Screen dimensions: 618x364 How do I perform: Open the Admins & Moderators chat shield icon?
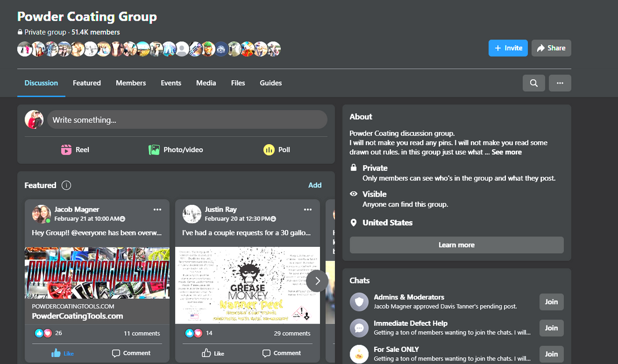359,302
